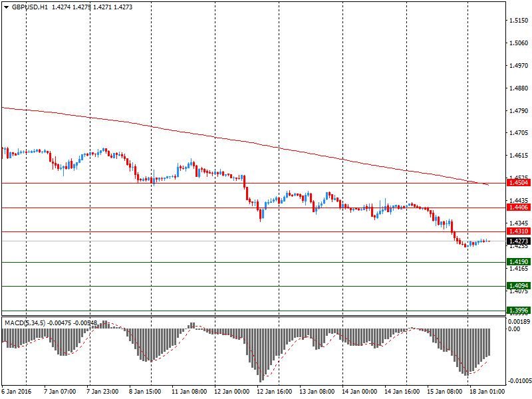Click the 1.4615 price scale value

coord(519,156)
